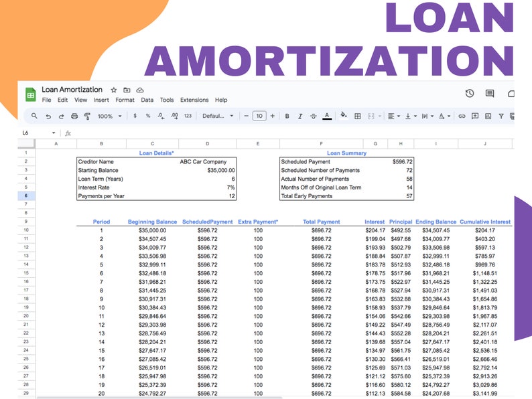The width and height of the screenshot is (532, 399).
Task: Open the View menu
Action: pyautogui.click(x=81, y=100)
